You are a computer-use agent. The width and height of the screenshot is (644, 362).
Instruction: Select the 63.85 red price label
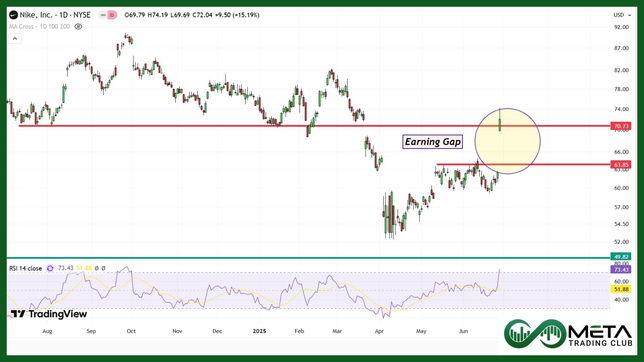621,165
